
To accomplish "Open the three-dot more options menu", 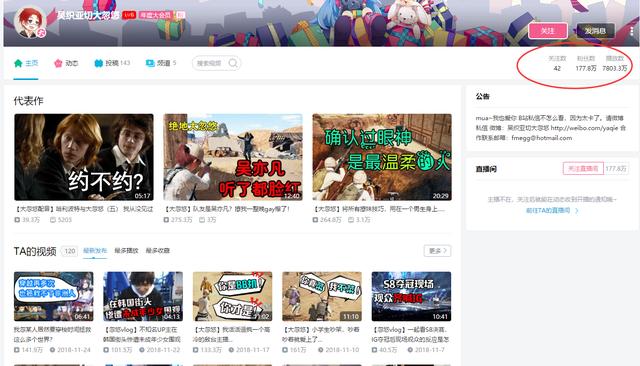I will click(631, 31).
